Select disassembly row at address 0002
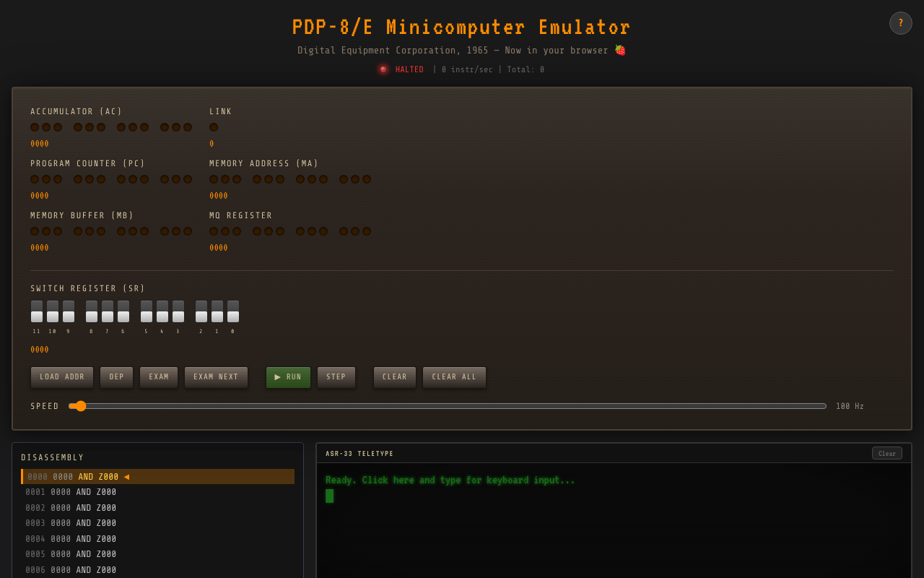The width and height of the screenshot is (924, 578). [x=158, y=508]
